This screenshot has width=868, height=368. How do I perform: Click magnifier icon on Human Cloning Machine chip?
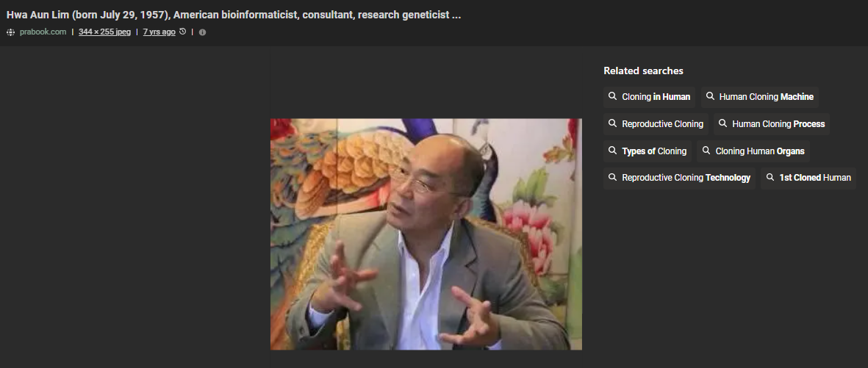(x=710, y=96)
